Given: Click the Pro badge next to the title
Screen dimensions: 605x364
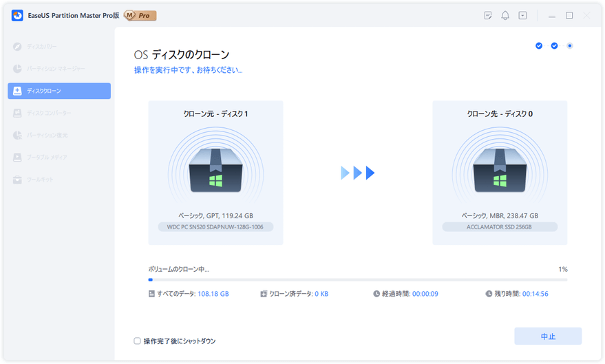Looking at the screenshot, I should [x=140, y=15].
